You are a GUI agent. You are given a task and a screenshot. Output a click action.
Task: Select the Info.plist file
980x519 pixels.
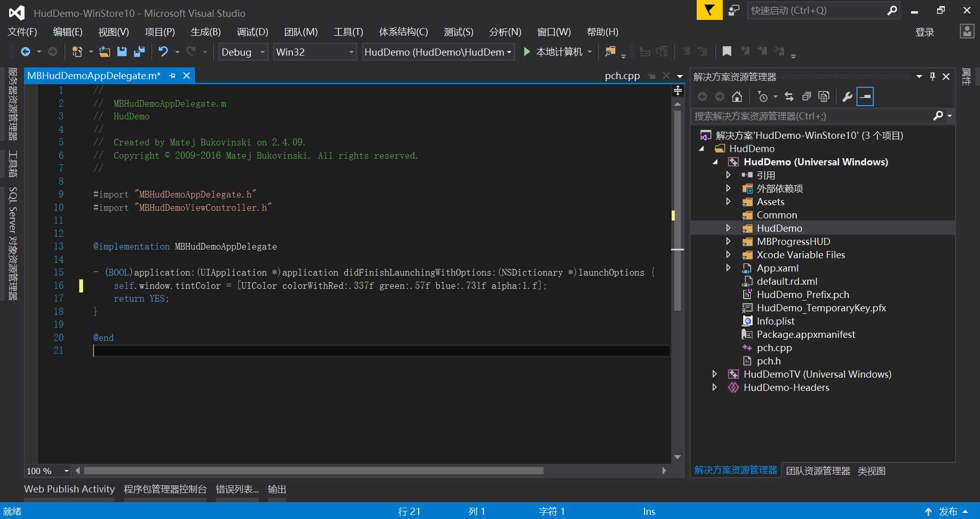pos(775,321)
